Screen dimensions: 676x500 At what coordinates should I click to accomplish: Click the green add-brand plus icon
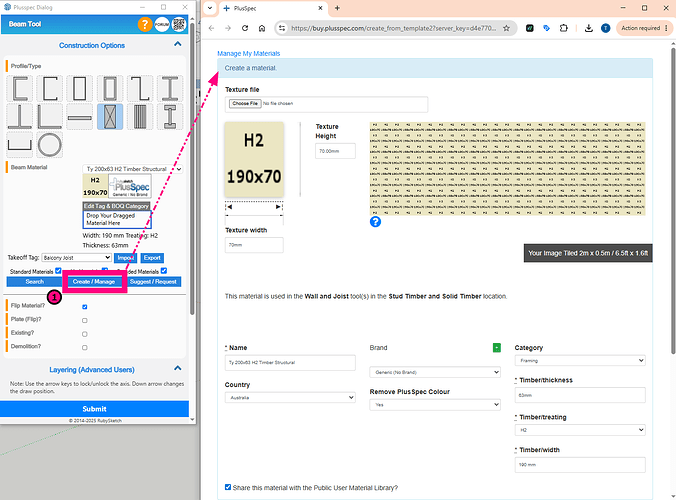(x=497, y=347)
